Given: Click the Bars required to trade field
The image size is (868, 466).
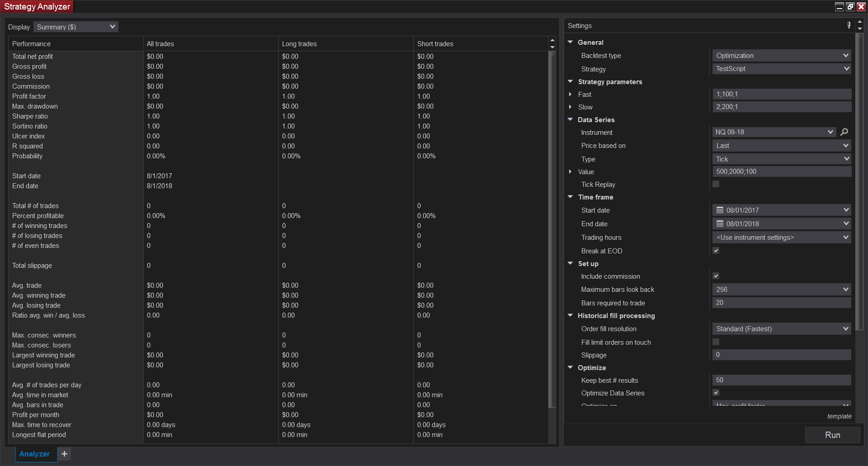Looking at the screenshot, I should pos(782,303).
